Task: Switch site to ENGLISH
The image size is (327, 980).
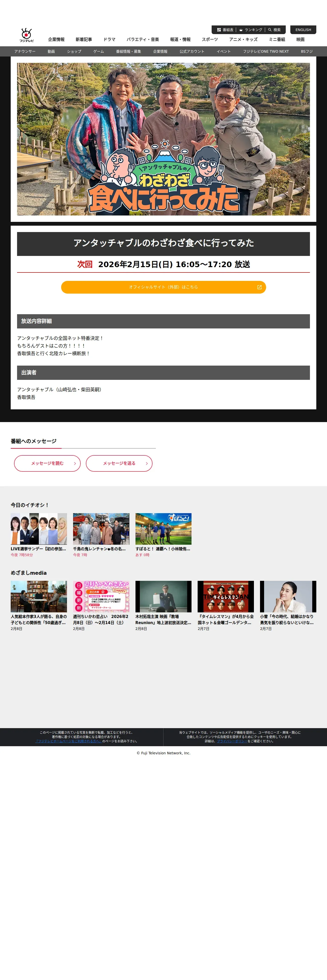Action: pyautogui.click(x=303, y=30)
